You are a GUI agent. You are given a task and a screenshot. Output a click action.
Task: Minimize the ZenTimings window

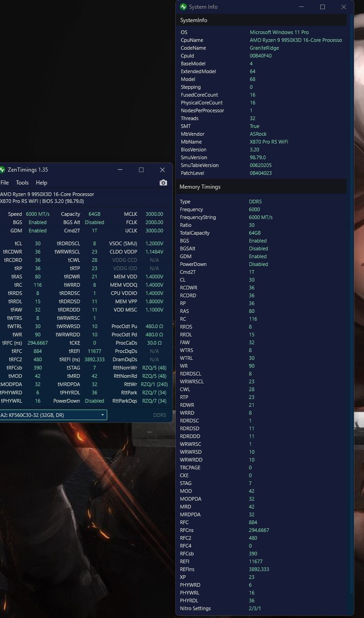point(120,170)
